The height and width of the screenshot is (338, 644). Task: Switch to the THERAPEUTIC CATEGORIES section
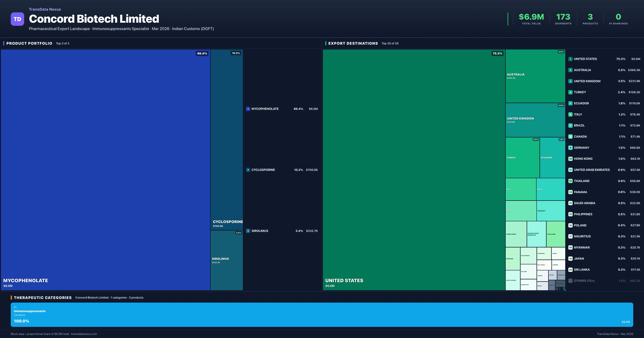tap(43, 297)
